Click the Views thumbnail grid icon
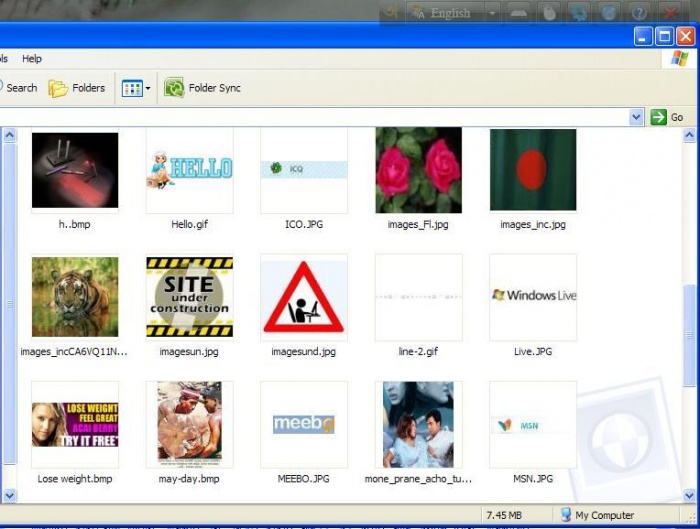 point(132,88)
